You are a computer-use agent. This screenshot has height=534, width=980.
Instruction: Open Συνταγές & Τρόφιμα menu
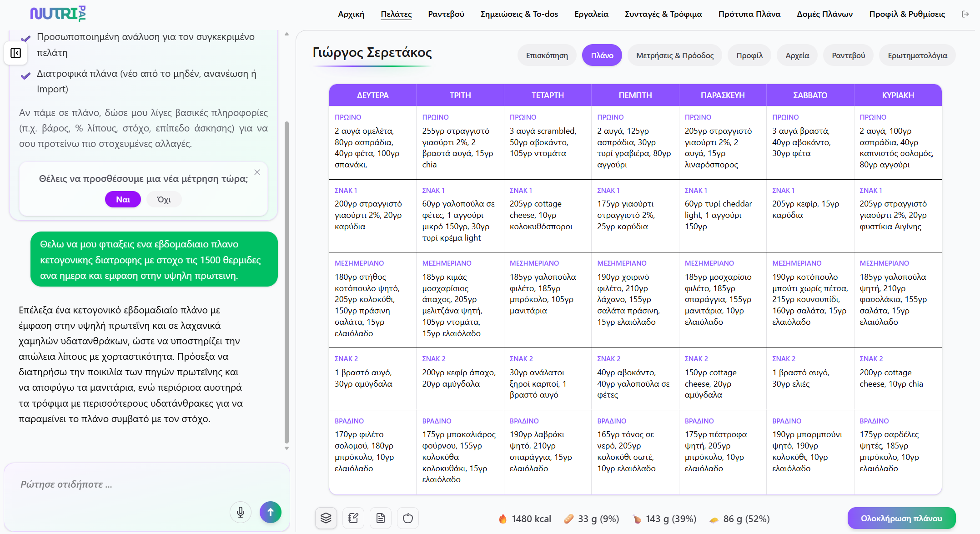pos(663,14)
